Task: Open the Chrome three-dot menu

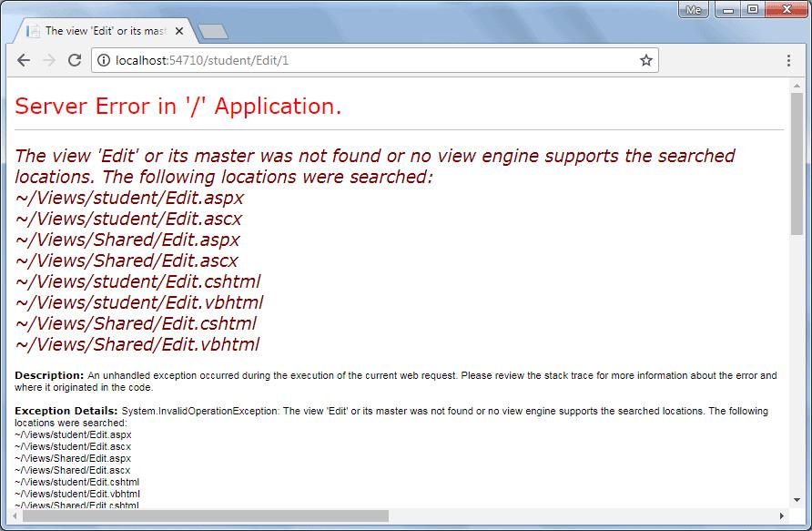Action: (790, 60)
